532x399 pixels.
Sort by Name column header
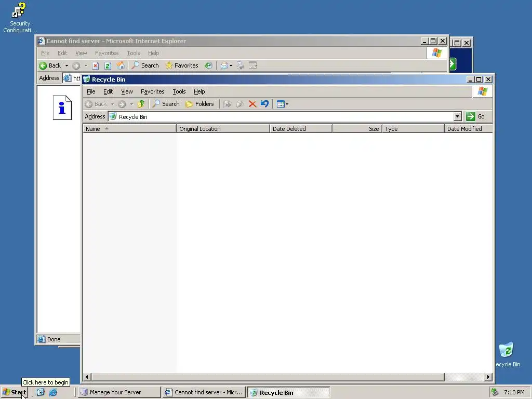pyautogui.click(x=129, y=129)
